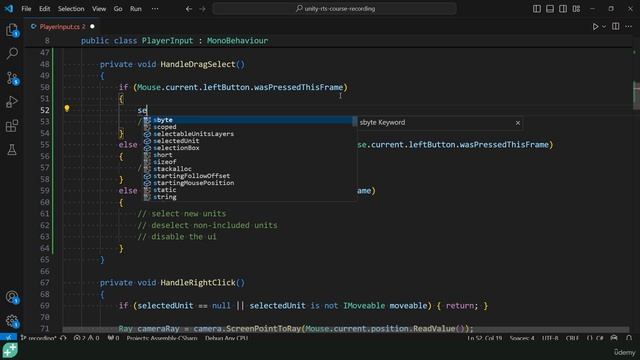The height and width of the screenshot is (360, 640).
Task: Click the remote window indicator in status bar
Action: (8, 338)
